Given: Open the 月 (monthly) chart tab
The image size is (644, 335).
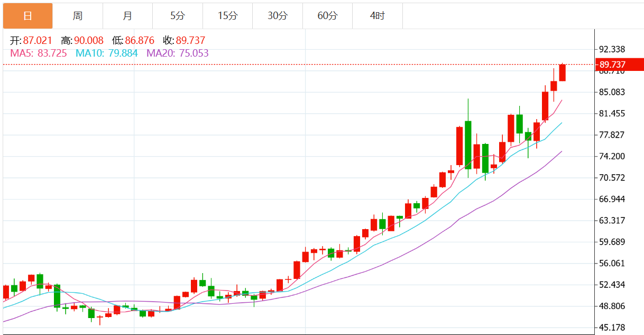Looking at the screenshot, I should coord(127,16).
